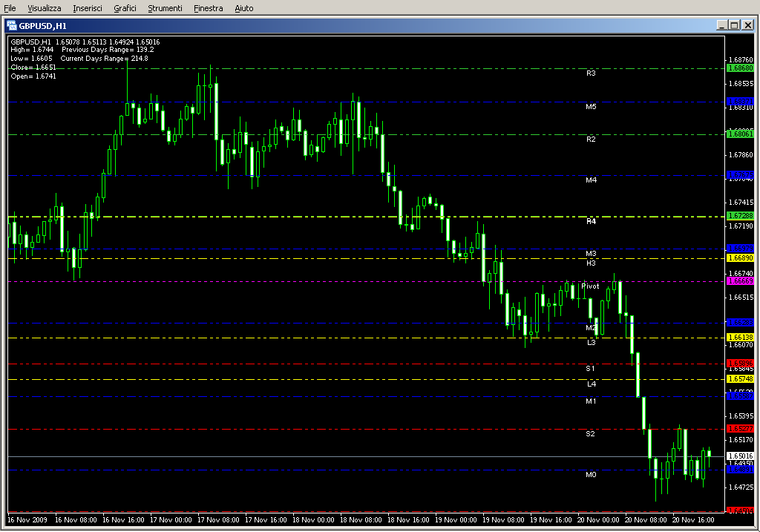The image size is (760, 532).
Task: Open the Finestra menu
Action: tap(208, 8)
